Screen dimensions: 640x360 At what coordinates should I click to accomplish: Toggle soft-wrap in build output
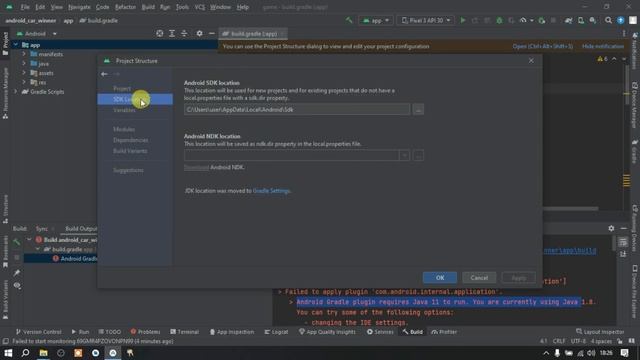(623, 242)
